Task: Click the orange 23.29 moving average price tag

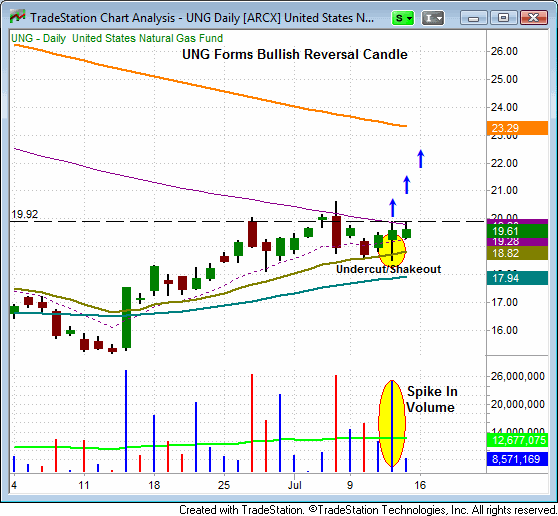Action: point(517,128)
